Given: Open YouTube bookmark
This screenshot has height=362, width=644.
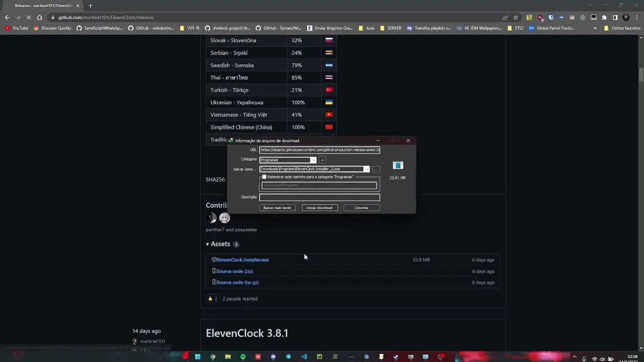Looking at the screenshot, I should pyautogui.click(x=16, y=28).
